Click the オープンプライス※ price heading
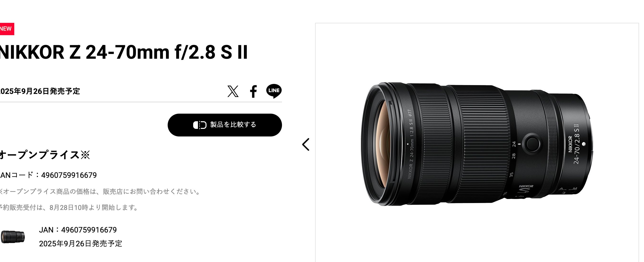644x262 pixels. click(x=45, y=155)
